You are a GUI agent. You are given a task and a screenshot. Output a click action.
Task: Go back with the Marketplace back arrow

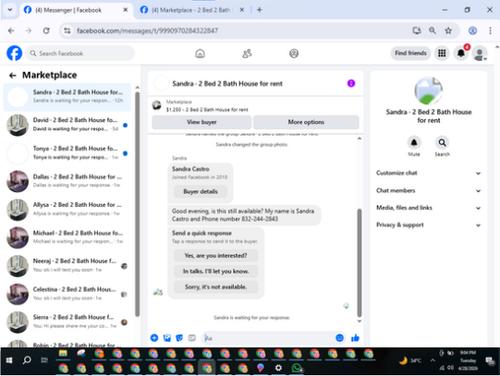tap(13, 76)
